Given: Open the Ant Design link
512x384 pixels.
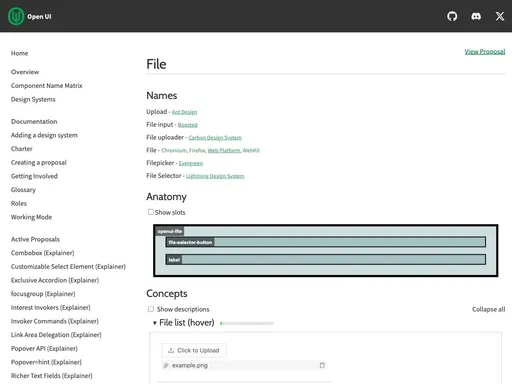Looking at the screenshot, I should tap(184, 112).
